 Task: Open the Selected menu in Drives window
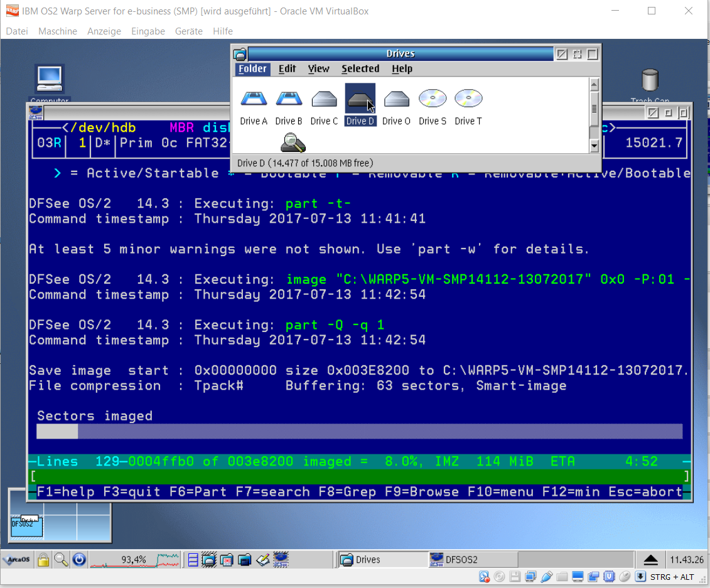(x=360, y=69)
